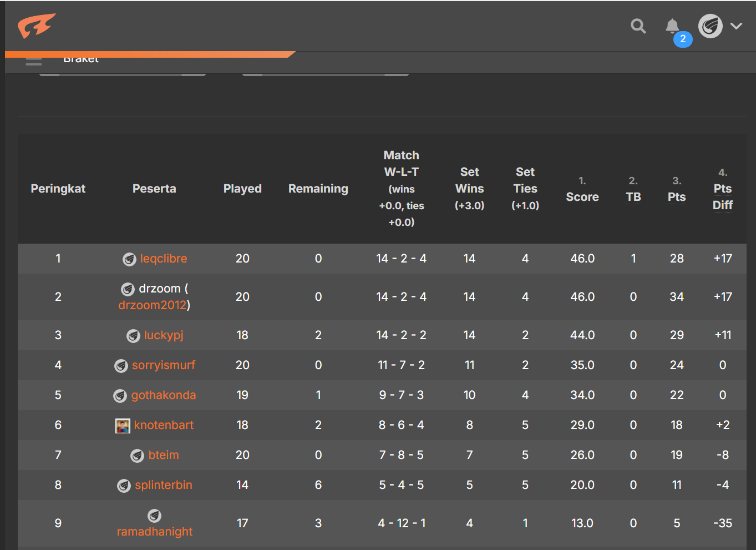
Task: Open hamburger menu next to Braket
Action: point(34,60)
